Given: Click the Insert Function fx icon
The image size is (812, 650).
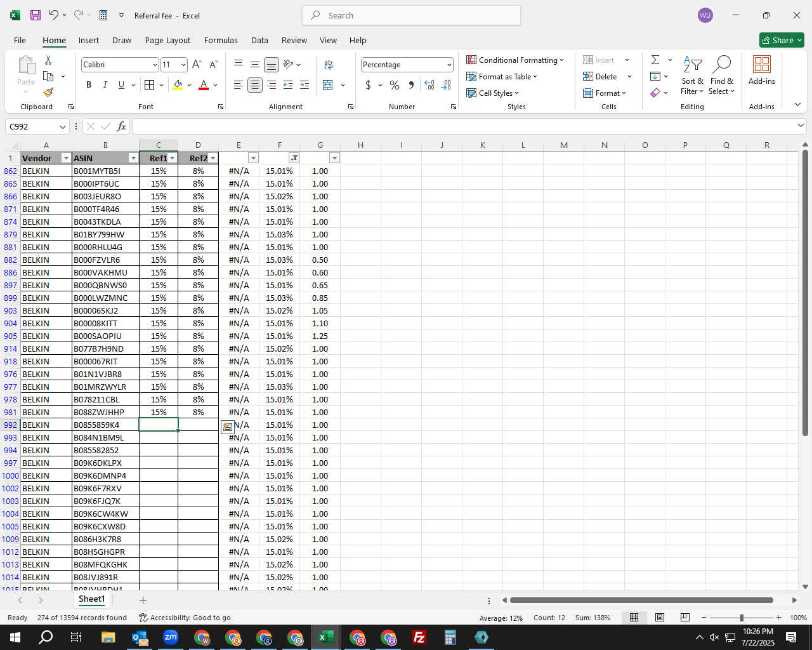Looking at the screenshot, I should [121, 126].
